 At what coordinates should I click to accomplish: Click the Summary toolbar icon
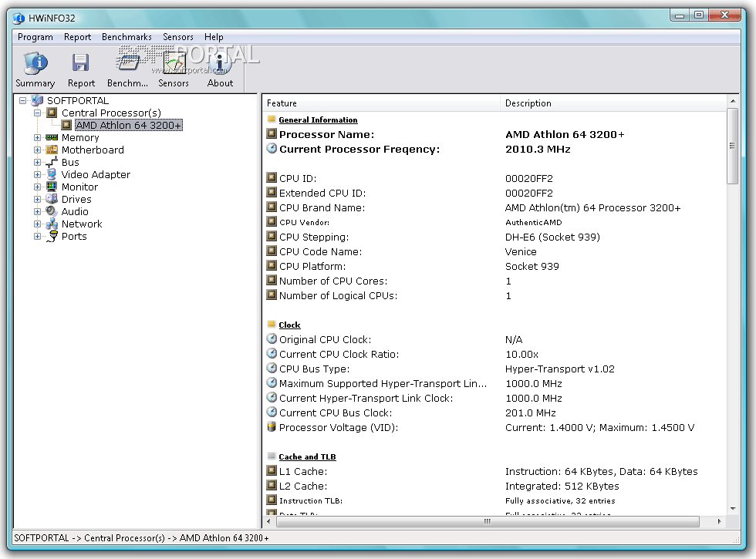35,64
